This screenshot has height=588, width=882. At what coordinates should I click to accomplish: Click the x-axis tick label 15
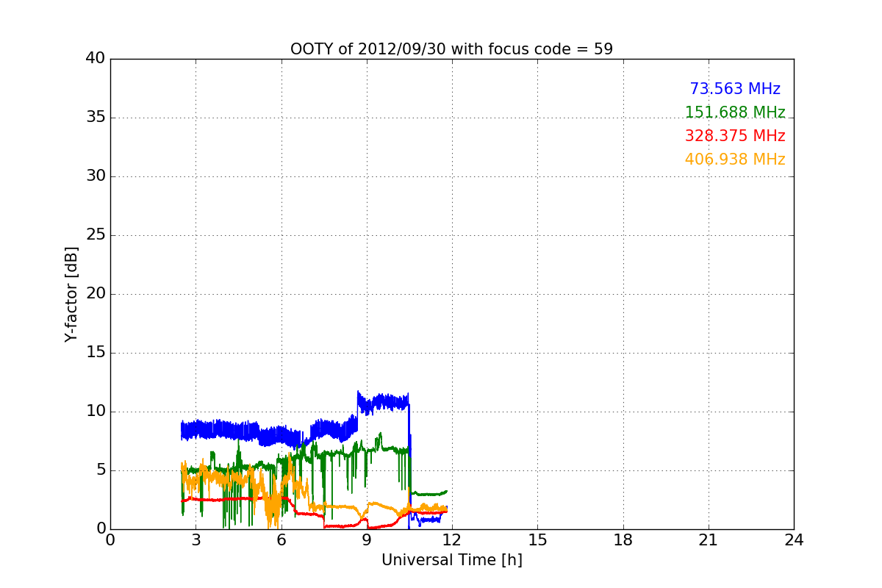click(537, 540)
